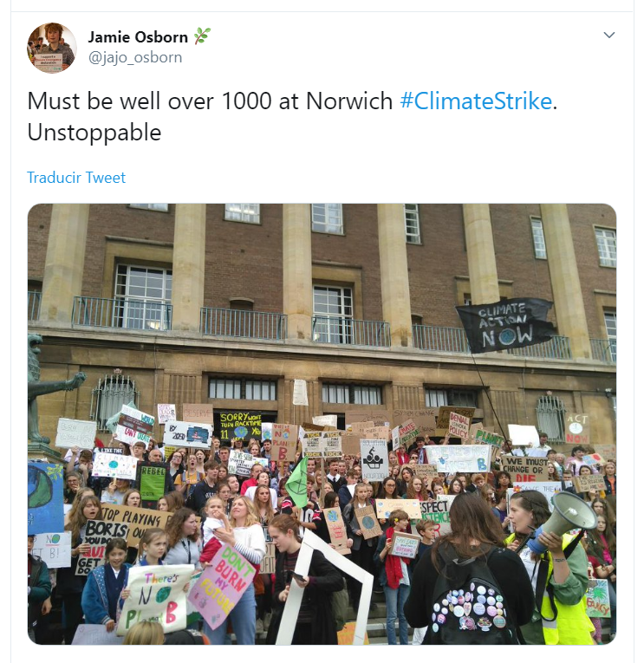Click the seedling emoji beside the name
This screenshot has width=644, height=663.
(202, 36)
